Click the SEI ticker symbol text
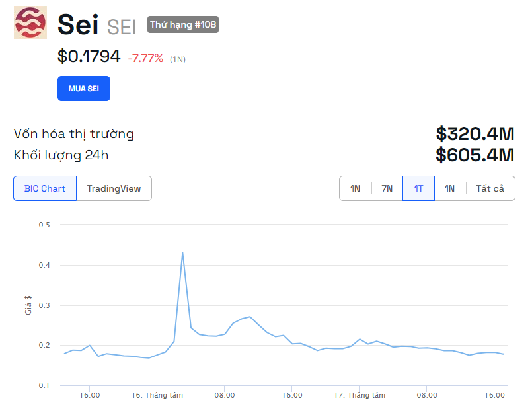 pyautogui.click(x=122, y=27)
